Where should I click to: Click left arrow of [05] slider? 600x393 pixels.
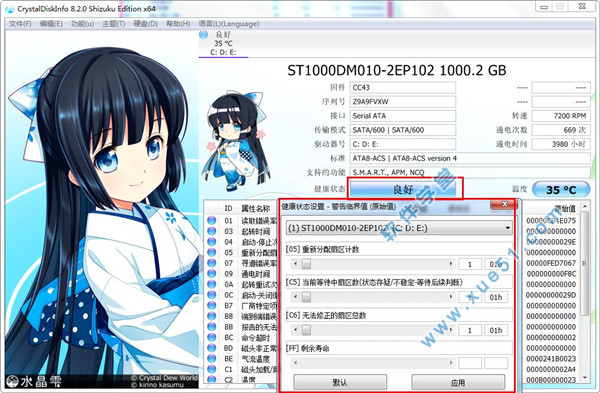click(295, 264)
